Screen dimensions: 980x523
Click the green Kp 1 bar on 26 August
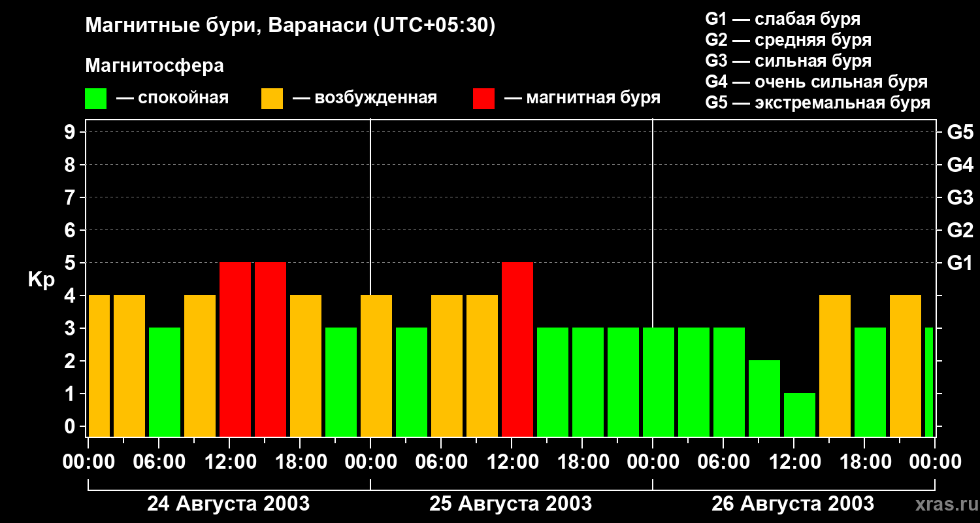[800, 414]
